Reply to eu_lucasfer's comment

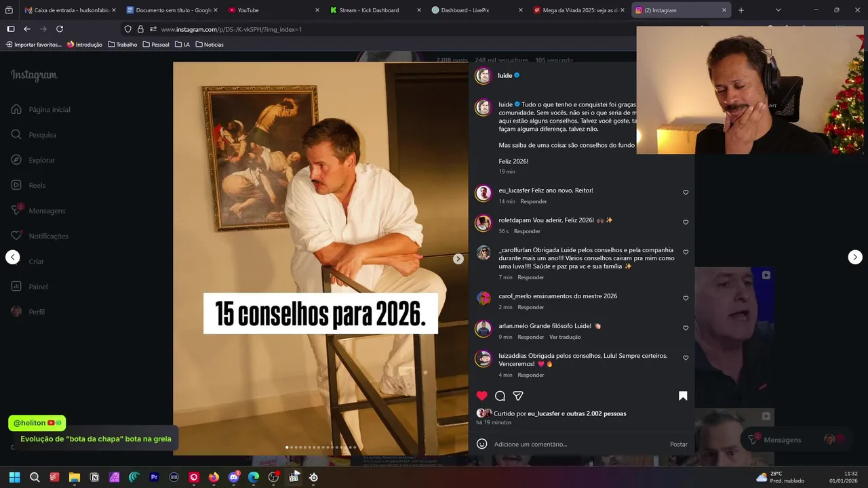click(534, 201)
